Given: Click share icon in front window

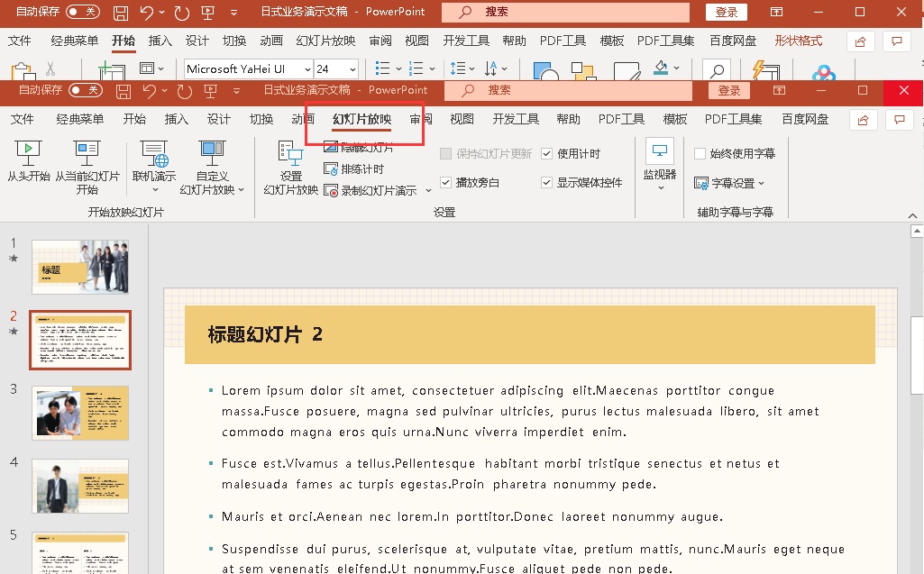Looking at the screenshot, I should [x=864, y=120].
